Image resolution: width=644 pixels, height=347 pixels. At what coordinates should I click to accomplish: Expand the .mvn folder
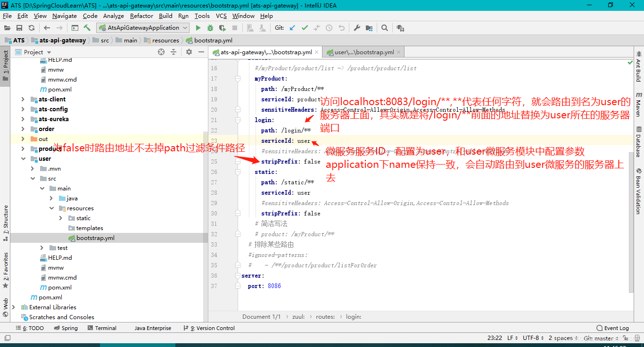tap(32, 168)
